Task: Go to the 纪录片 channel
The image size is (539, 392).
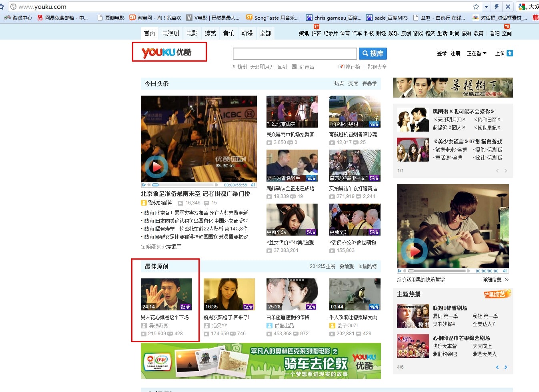Action: click(x=331, y=33)
